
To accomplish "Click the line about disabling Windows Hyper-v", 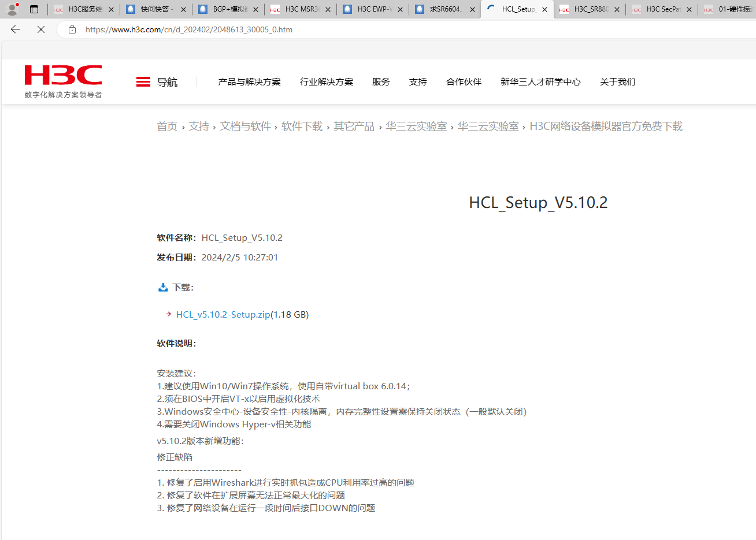I will click(234, 424).
